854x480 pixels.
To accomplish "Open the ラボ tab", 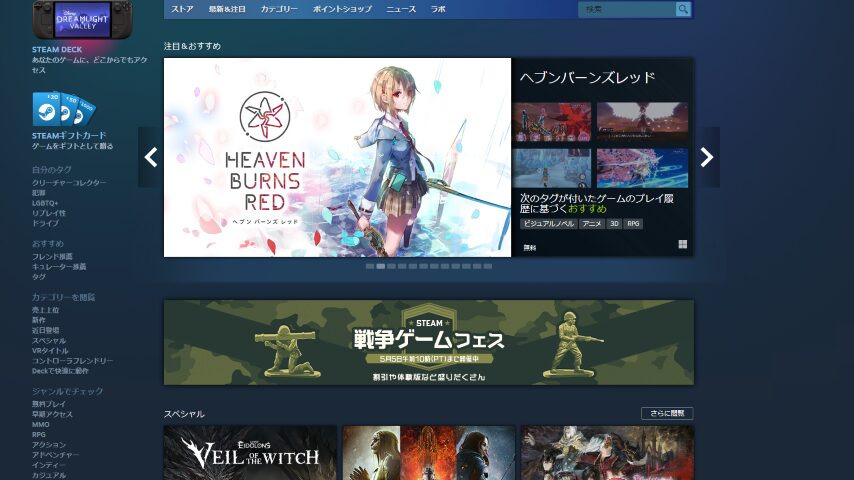I will click(438, 9).
